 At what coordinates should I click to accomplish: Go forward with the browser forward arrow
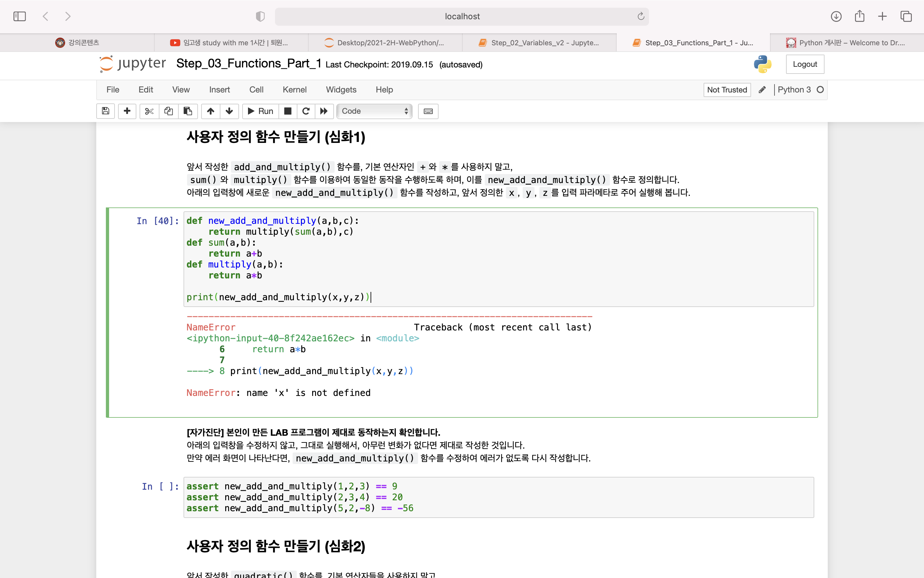68,16
